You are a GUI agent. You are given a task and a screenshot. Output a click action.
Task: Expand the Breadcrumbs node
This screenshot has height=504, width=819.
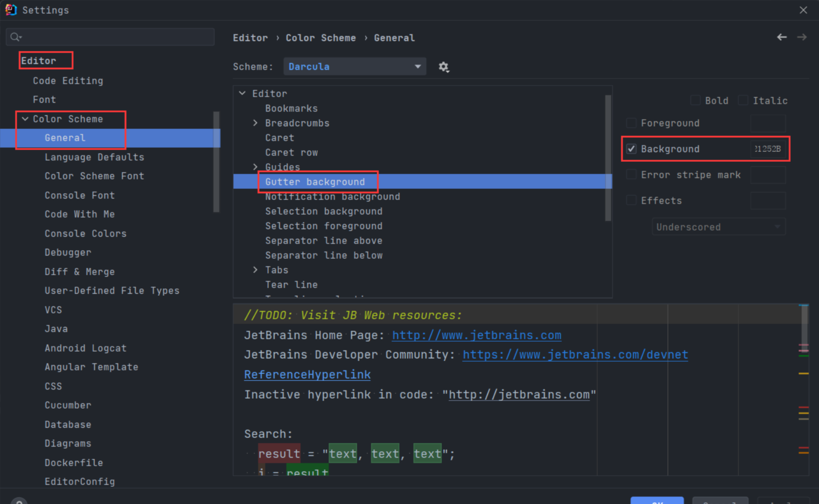tap(255, 123)
